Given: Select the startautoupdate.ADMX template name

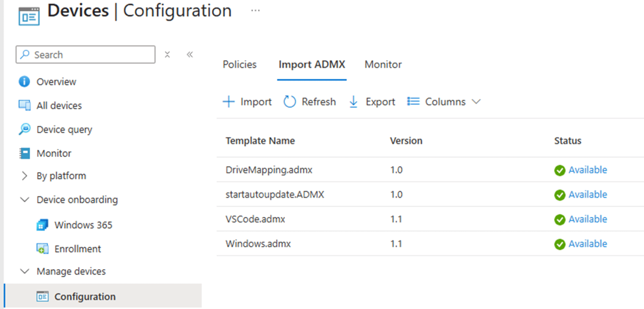Looking at the screenshot, I should pyautogui.click(x=275, y=195).
